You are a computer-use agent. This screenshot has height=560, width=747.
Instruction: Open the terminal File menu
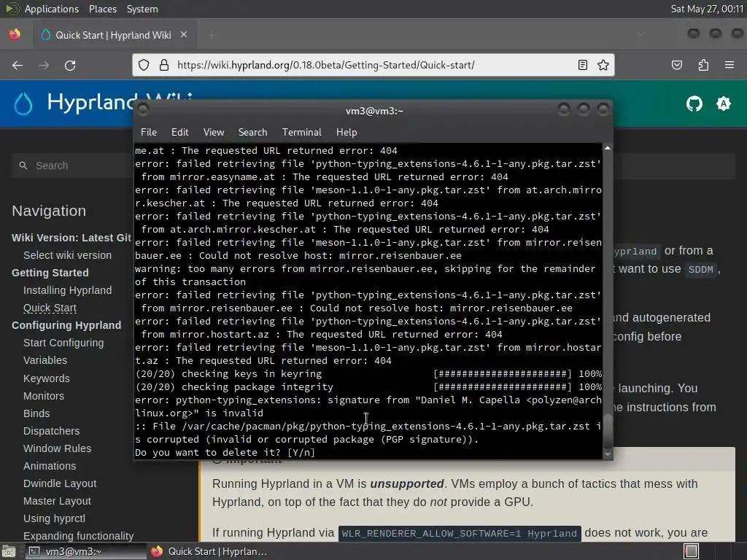[149, 133]
